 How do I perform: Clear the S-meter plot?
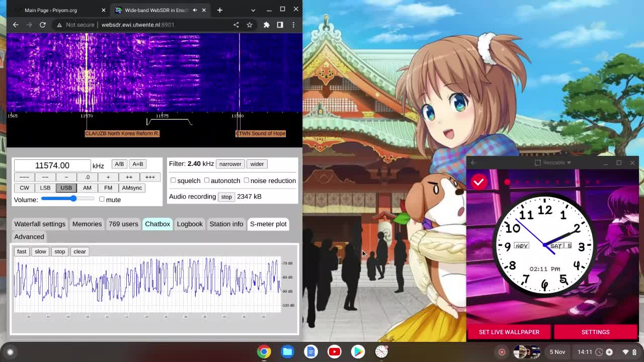(x=79, y=251)
